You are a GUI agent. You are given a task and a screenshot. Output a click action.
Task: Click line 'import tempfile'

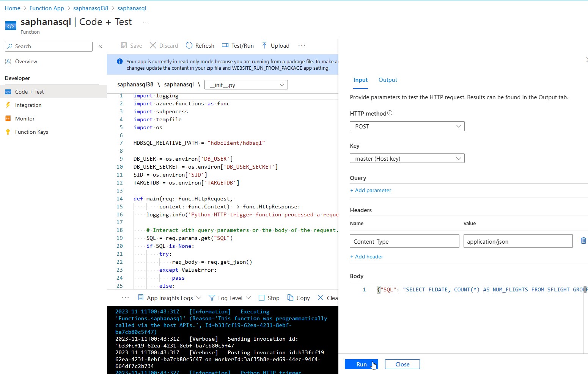(x=157, y=119)
